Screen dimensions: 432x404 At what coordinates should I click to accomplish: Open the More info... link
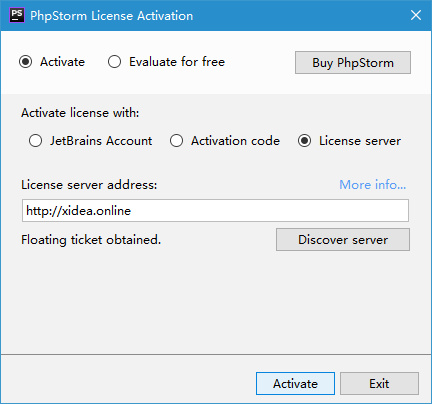[x=373, y=185]
